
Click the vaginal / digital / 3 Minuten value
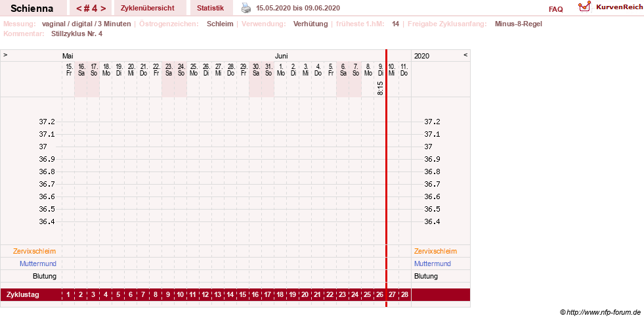pyautogui.click(x=86, y=24)
